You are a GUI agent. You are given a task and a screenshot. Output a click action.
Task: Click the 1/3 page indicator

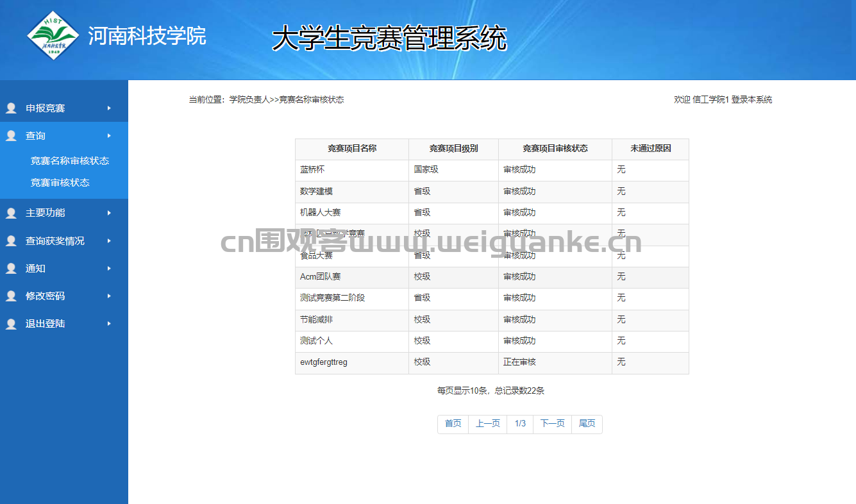(520, 424)
